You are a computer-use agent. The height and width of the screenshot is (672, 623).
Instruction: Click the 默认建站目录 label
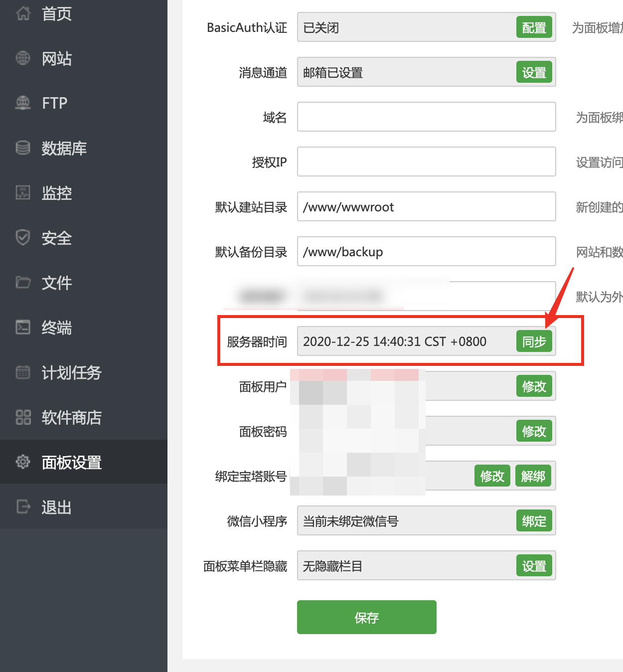[251, 207]
